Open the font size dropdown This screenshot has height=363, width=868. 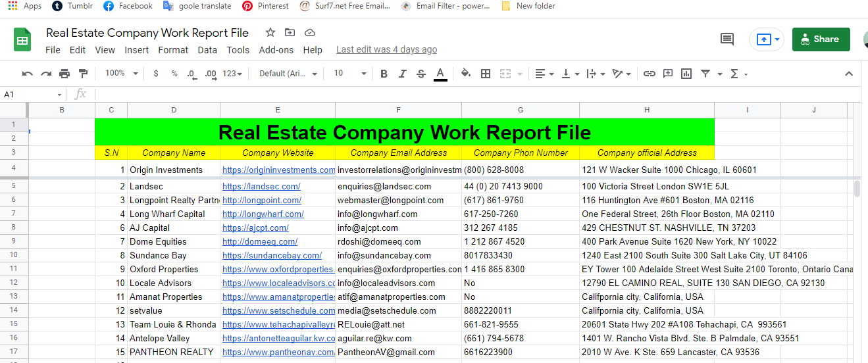347,74
